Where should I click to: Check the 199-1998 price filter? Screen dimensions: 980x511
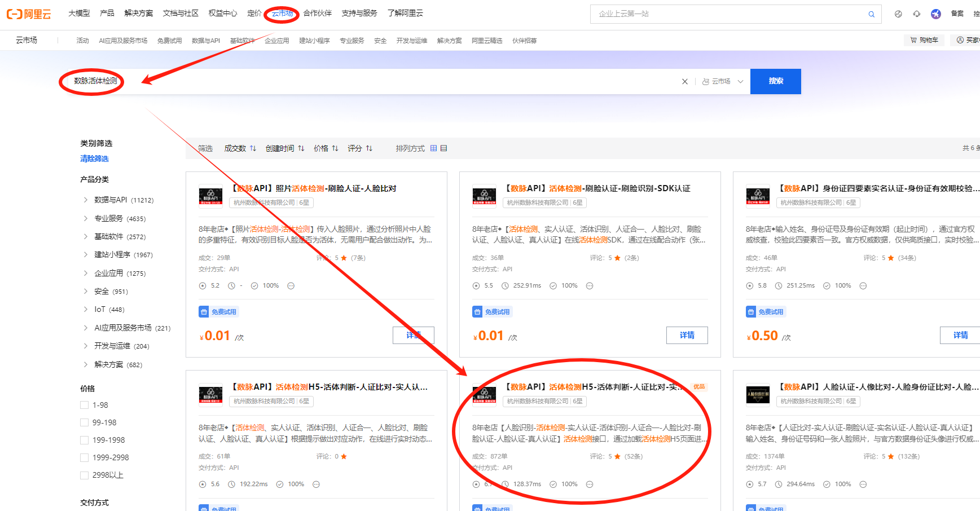(85, 440)
